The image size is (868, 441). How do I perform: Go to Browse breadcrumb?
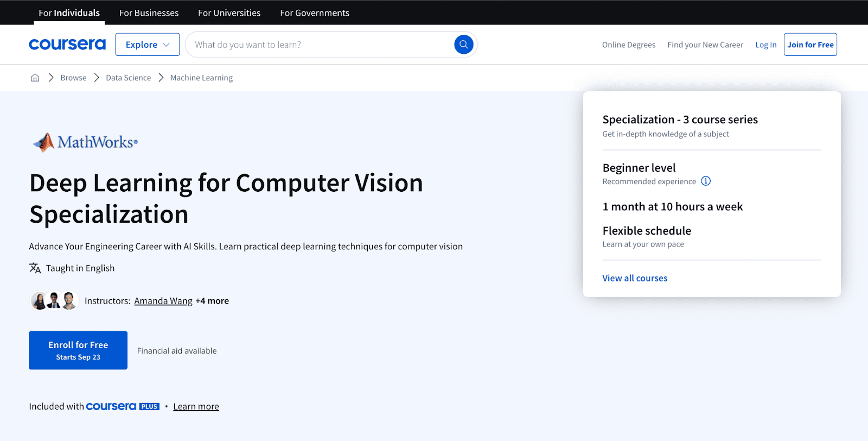(74, 78)
